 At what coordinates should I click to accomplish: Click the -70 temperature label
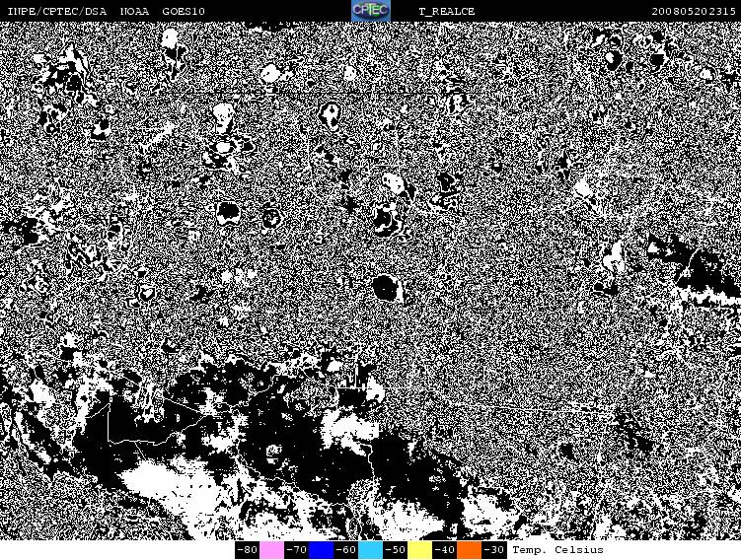coord(296,550)
